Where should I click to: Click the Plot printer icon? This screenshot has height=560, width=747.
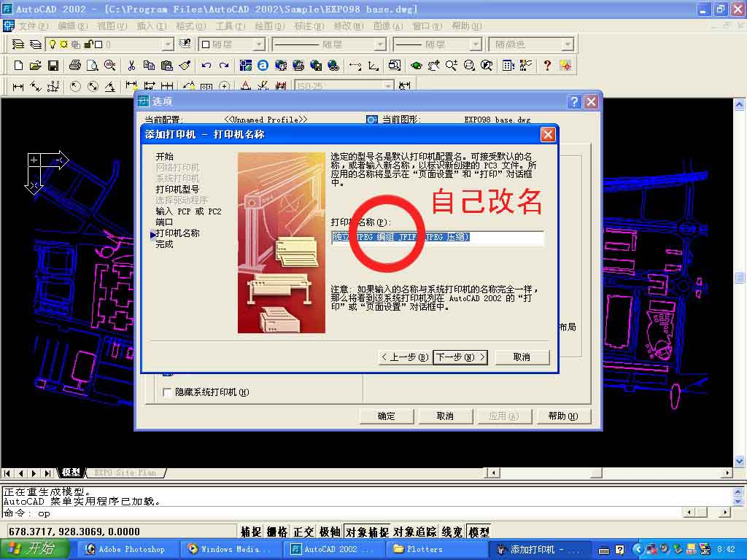pos(75,65)
